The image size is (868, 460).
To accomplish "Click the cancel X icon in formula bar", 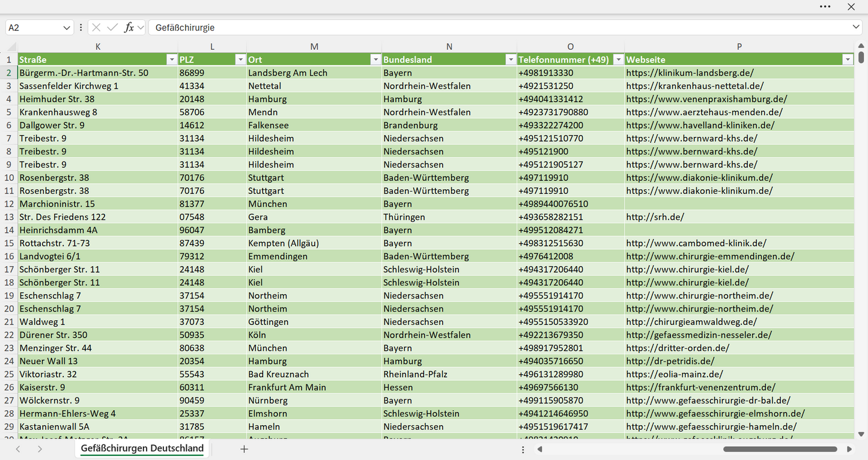I will [x=97, y=28].
